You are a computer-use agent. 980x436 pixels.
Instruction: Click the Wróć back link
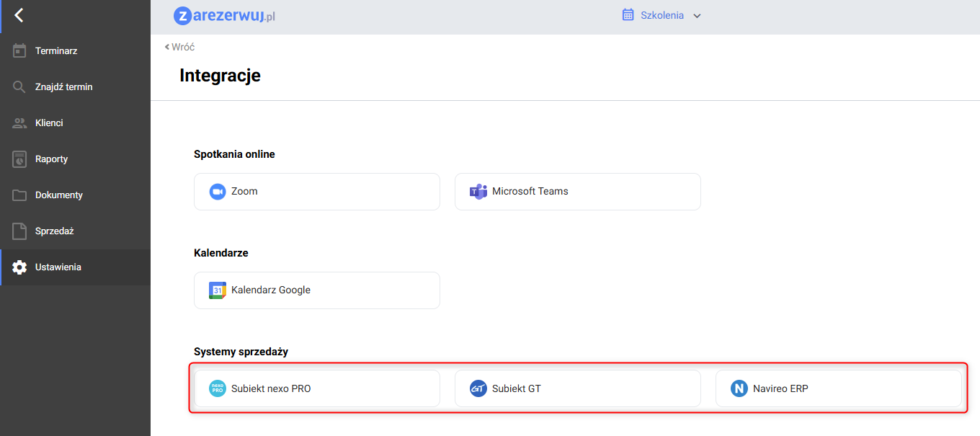coord(180,47)
